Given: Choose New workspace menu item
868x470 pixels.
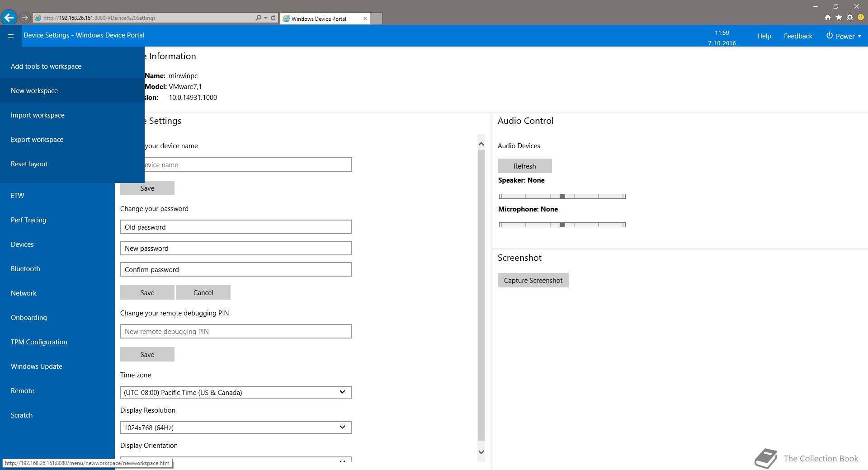Looking at the screenshot, I should pyautogui.click(x=72, y=91).
